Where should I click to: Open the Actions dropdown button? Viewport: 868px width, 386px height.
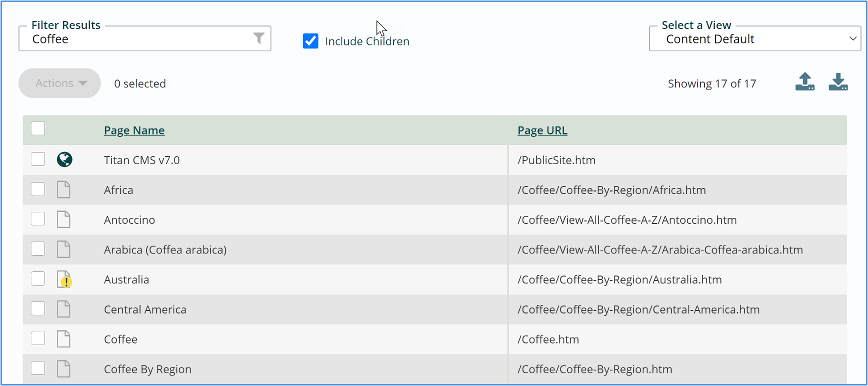[59, 83]
